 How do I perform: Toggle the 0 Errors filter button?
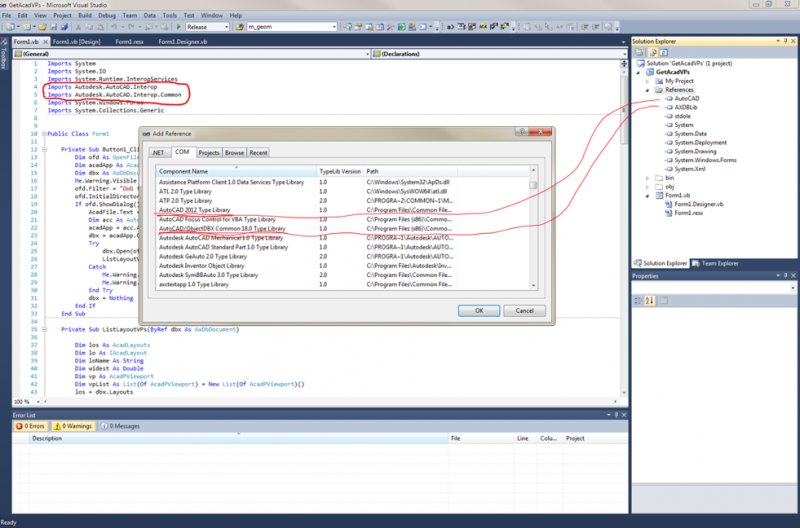[31, 425]
